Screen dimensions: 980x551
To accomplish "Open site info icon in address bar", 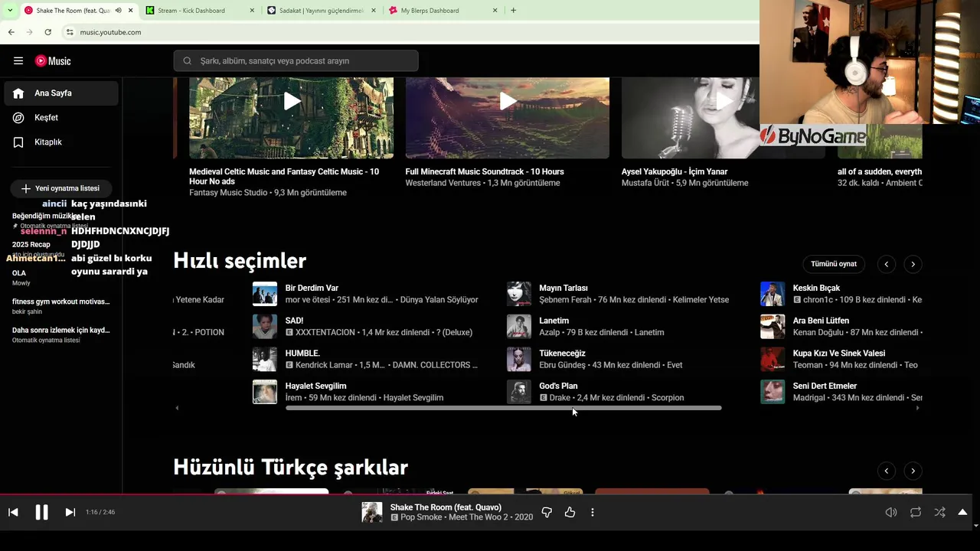I will point(70,32).
